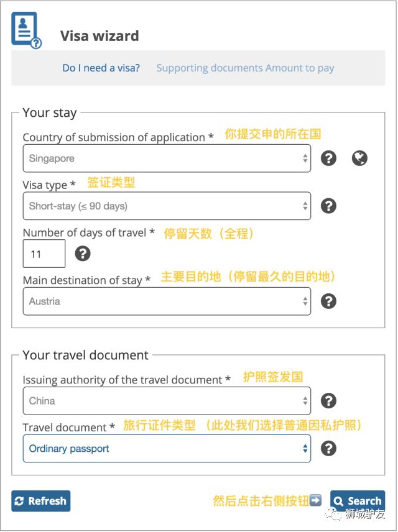Click the Your travel document section title
This screenshot has width=398, height=532.
pyautogui.click(x=86, y=355)
